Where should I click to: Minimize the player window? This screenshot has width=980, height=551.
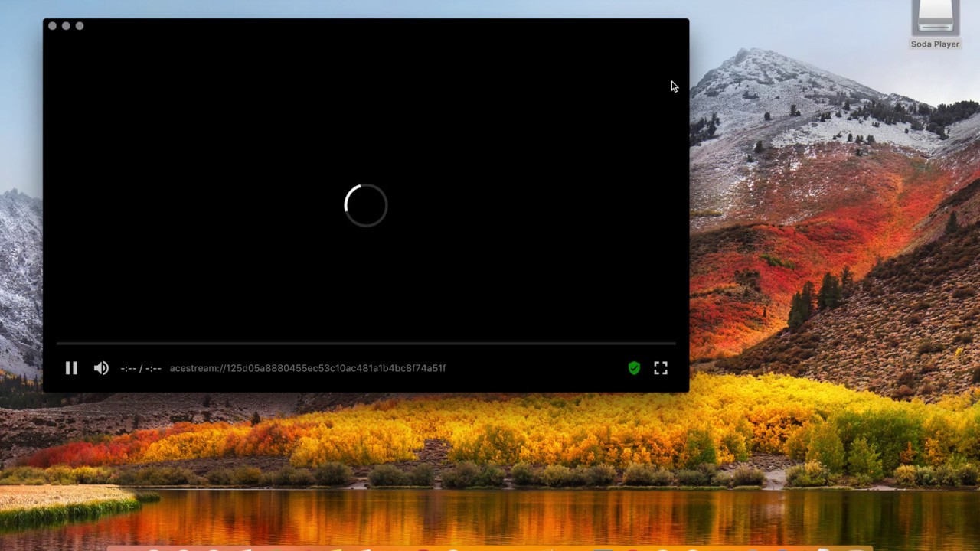tap(66, 26)
